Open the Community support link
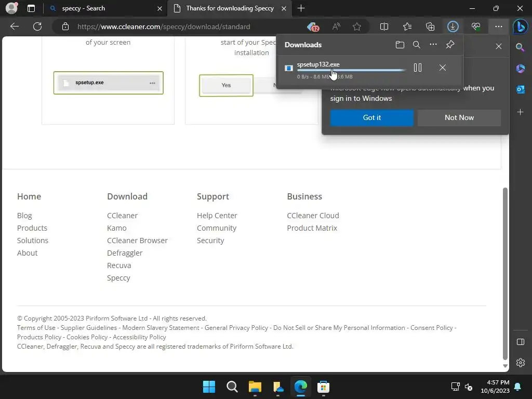This screenshot has width=532, height=399. click(217, 228)
